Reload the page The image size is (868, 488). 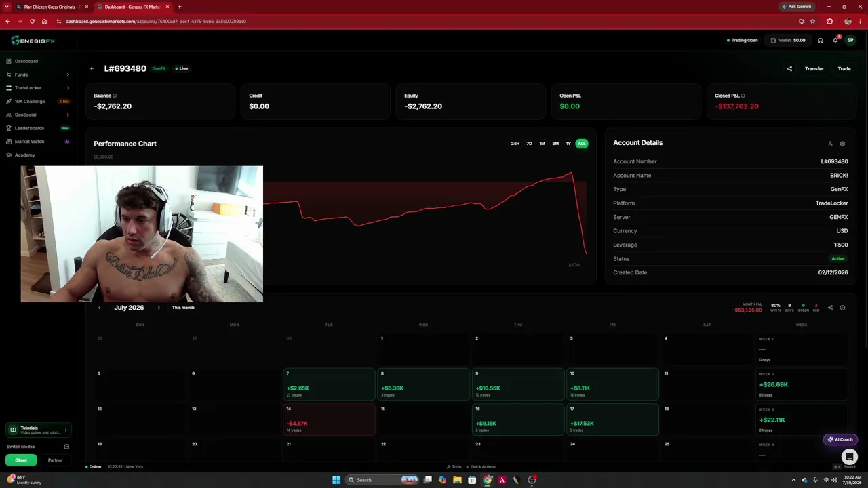tap(32, 21)
